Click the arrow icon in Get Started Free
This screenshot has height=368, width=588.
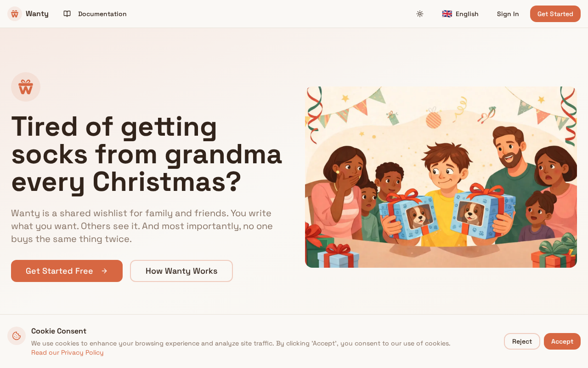tap(104, 271)
